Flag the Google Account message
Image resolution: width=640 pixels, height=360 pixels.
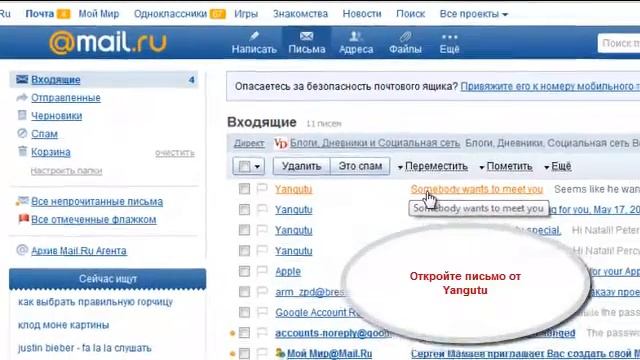(262, 312)
